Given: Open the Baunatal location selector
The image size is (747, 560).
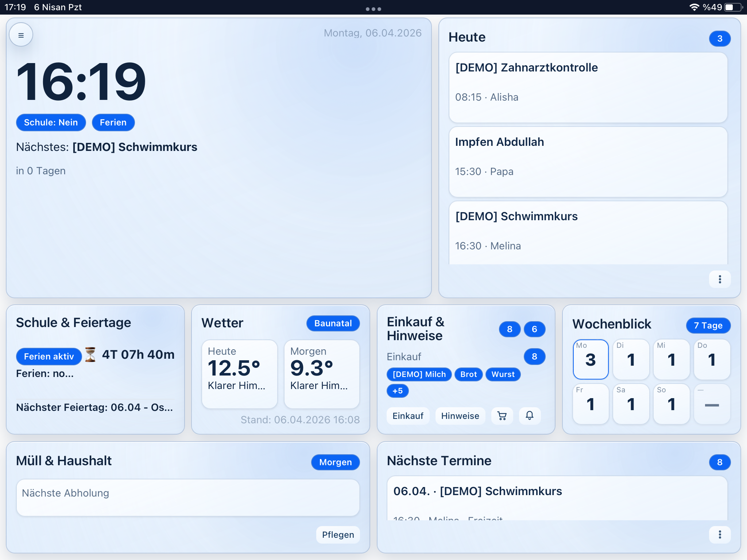Looking at the screenshot, I should [333, 323].
